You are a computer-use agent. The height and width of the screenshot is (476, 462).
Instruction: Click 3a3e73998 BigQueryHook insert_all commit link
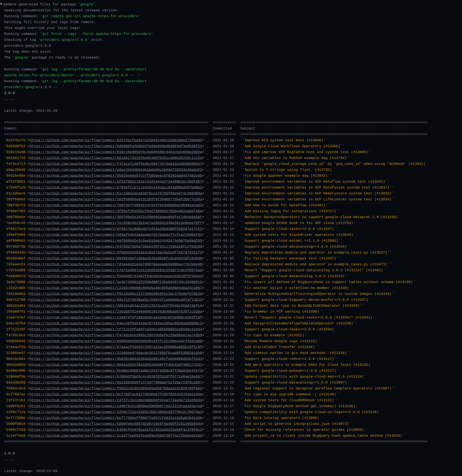click(x=116, y=282)
